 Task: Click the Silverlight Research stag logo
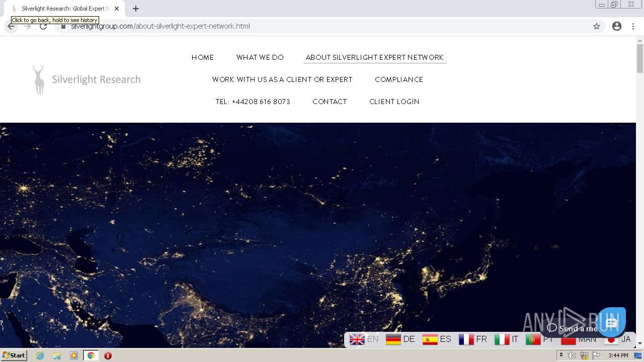(38, 79)
